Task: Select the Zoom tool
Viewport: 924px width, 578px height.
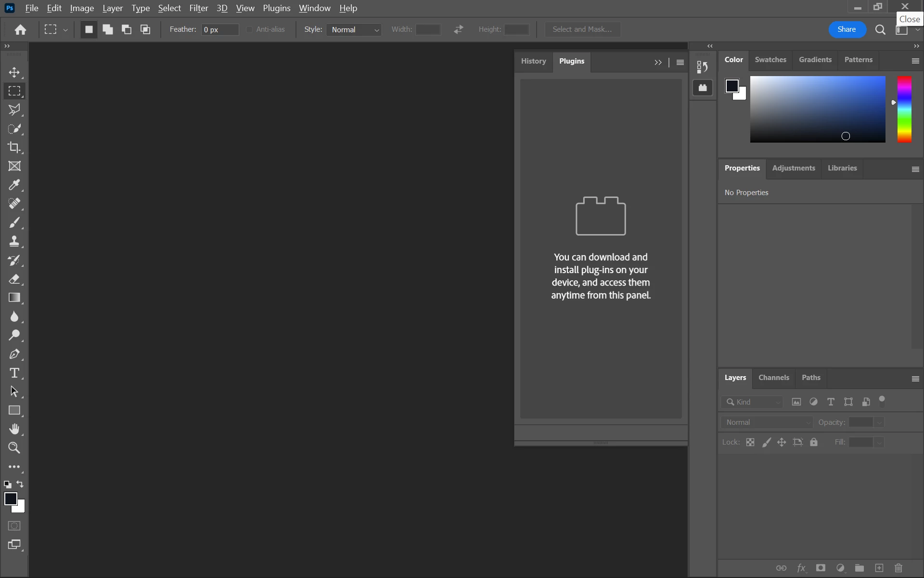Action: pyautogui.click(x=14, y=448)
